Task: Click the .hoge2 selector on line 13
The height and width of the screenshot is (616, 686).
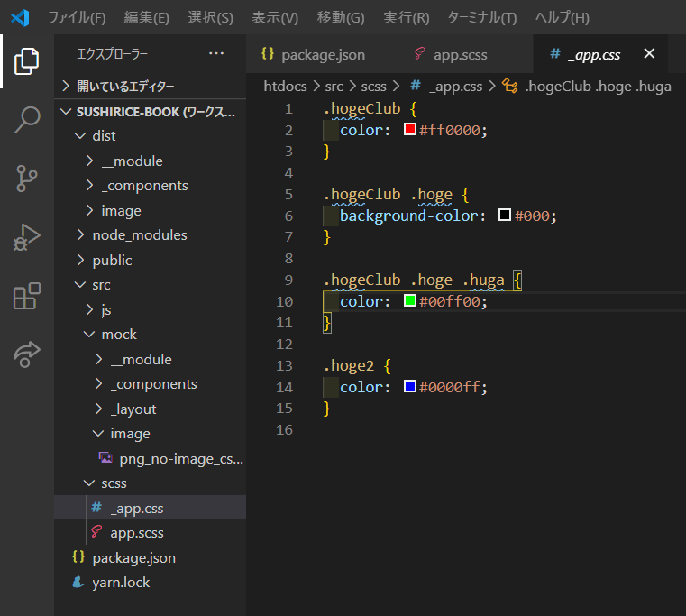Action: (x=349, y=365)
